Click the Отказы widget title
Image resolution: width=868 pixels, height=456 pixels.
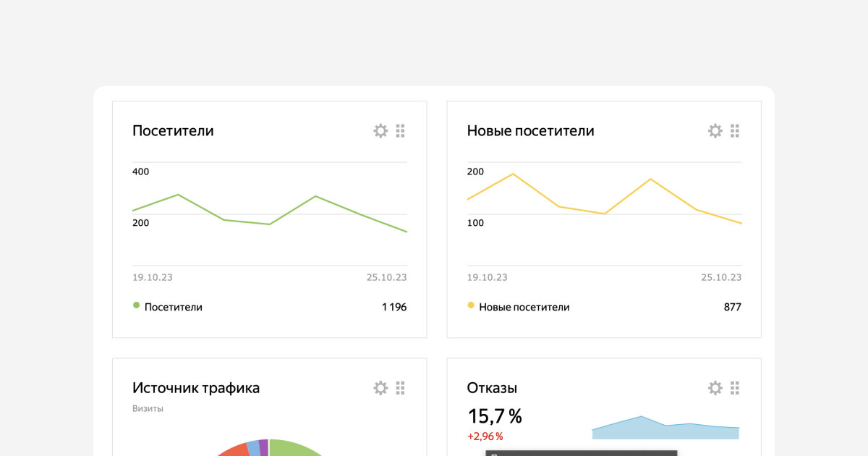pos(492,388)
